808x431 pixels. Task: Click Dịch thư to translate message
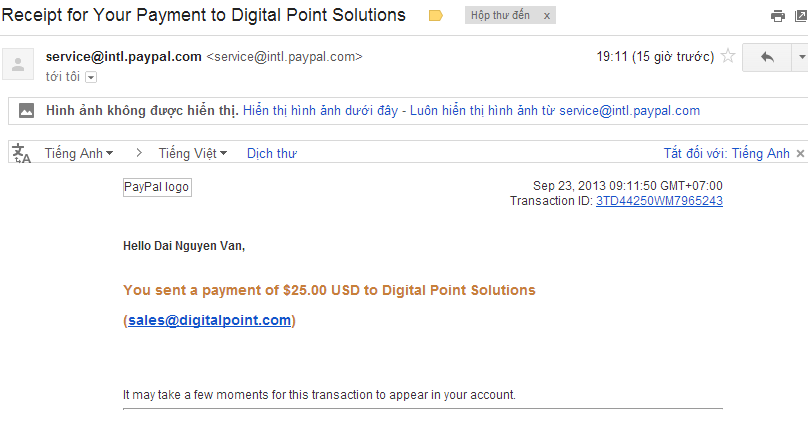pos(272,154)
